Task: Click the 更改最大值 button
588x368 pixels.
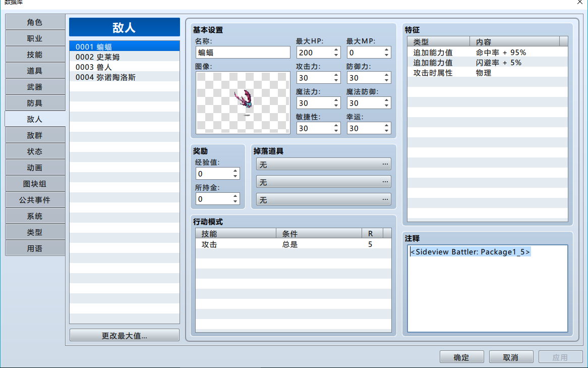Action: point(125,335)
